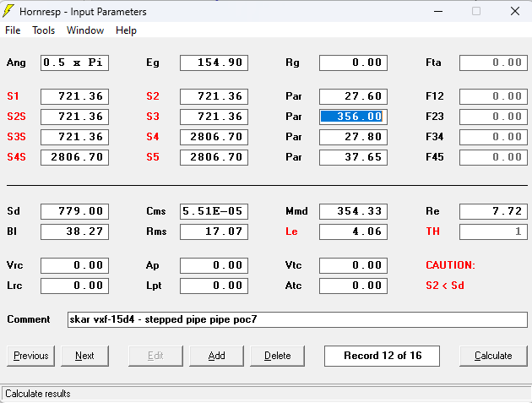This screenshot has width=532, height=403.
Task: Click the Comment text field
Action: click(x=297, y=319)
